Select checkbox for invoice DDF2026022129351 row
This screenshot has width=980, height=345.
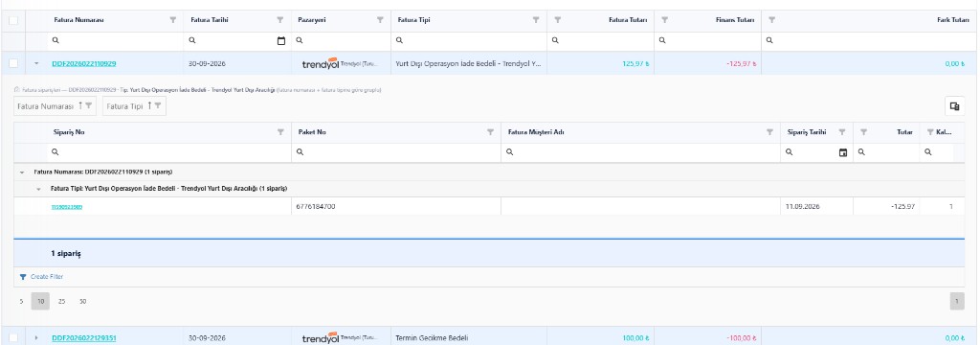(x=13, y=338)
